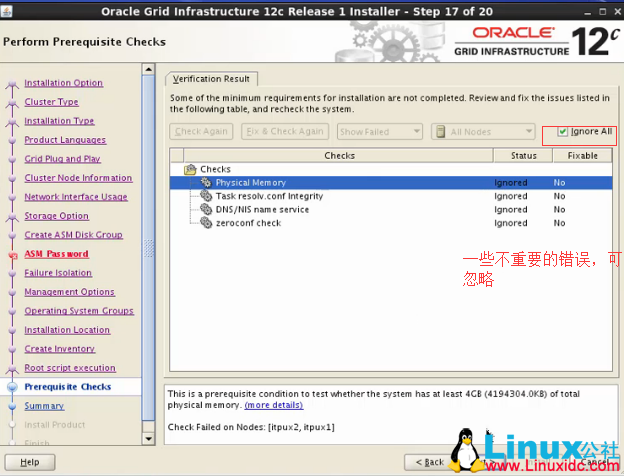Click the Check Again button
Image resolution: width=624 pixels, height=476 pixels.
pyautogui.click(x=201, y=131)
